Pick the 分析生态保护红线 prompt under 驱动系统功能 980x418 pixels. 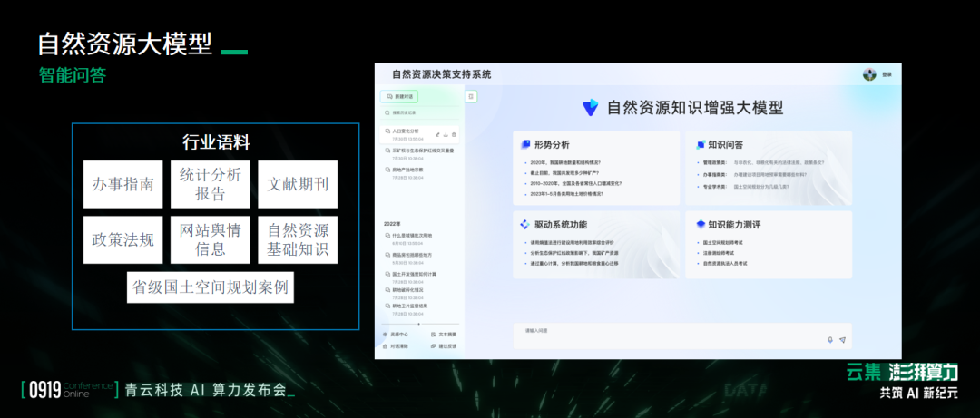click(574, 253)
